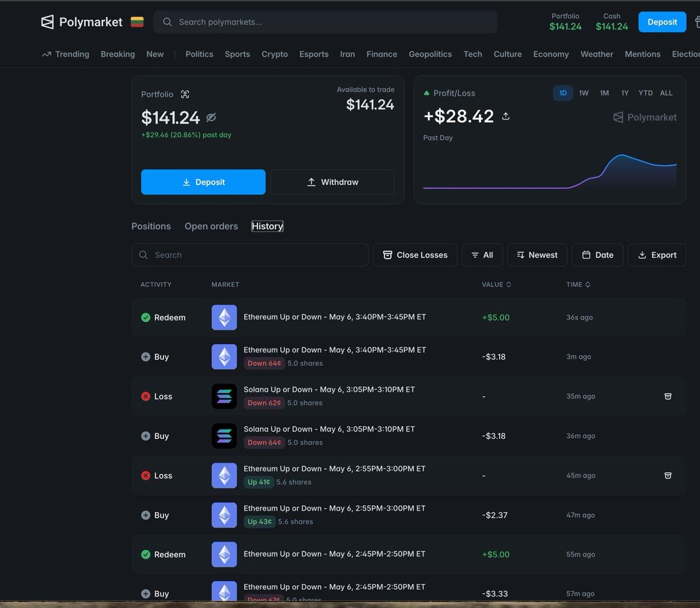
Task: Click the Up 43¢ outcome badge
Action: (x=260, y=522)
